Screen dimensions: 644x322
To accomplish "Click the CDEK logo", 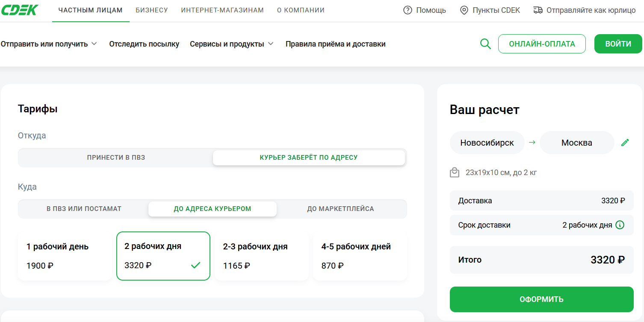I will click(20, 10).
